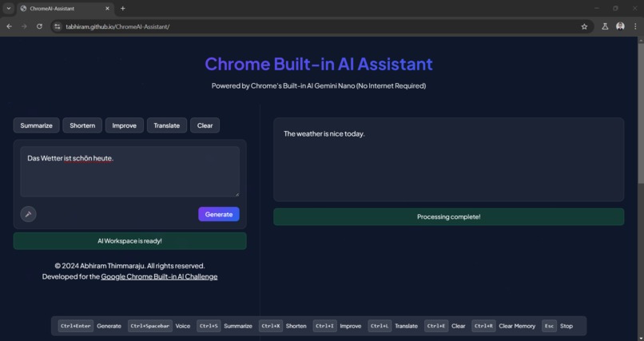
Task: Open Google Chrome Built-in AI Challenge link
Action: tap(159, 276)
